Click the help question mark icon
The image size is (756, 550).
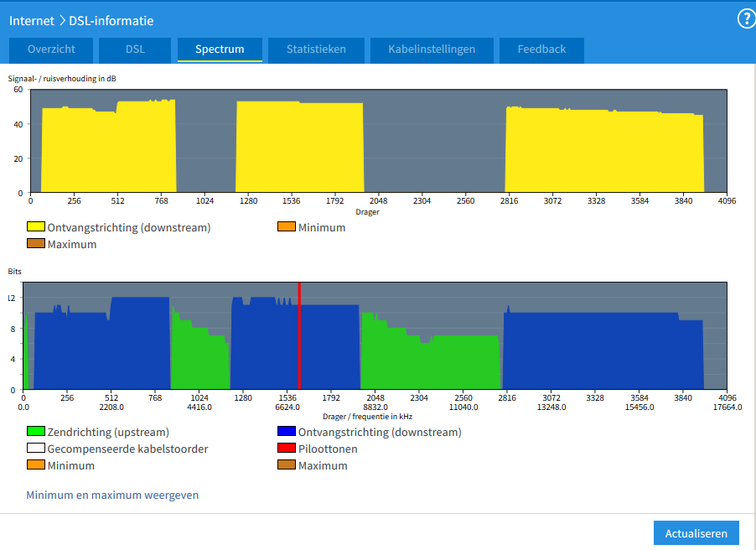coord(745,19)
